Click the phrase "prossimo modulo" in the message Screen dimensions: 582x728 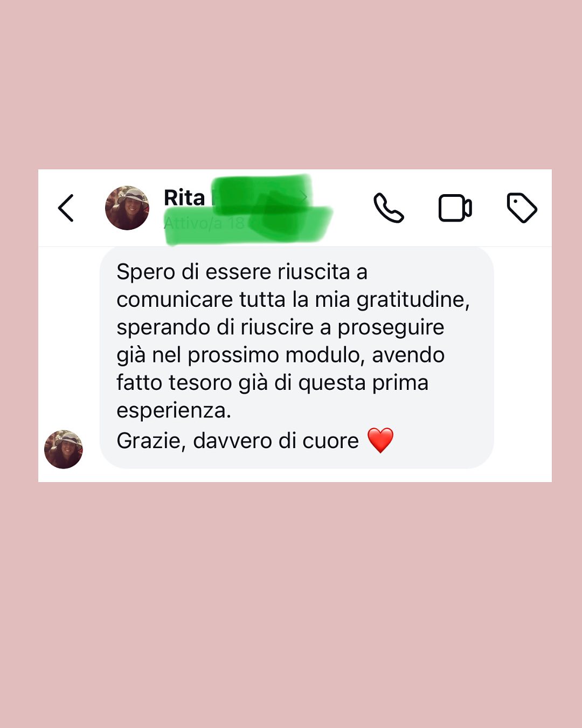276,355
